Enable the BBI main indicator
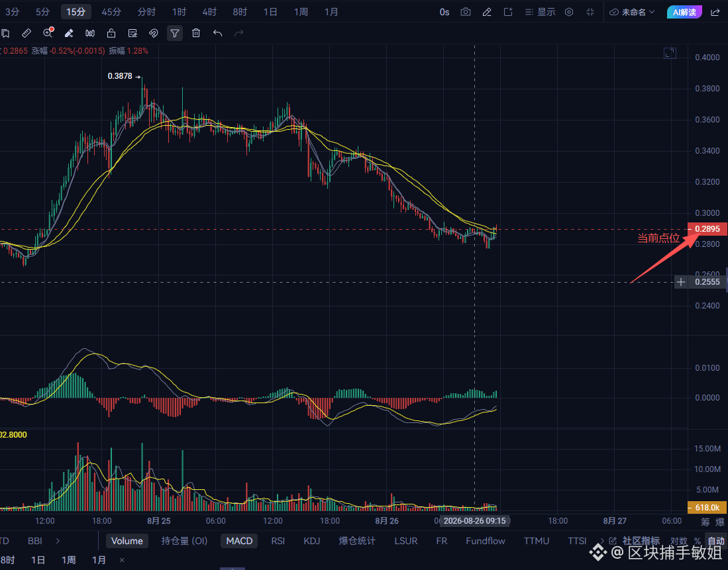The image size is (728, 570). point(35,542)
